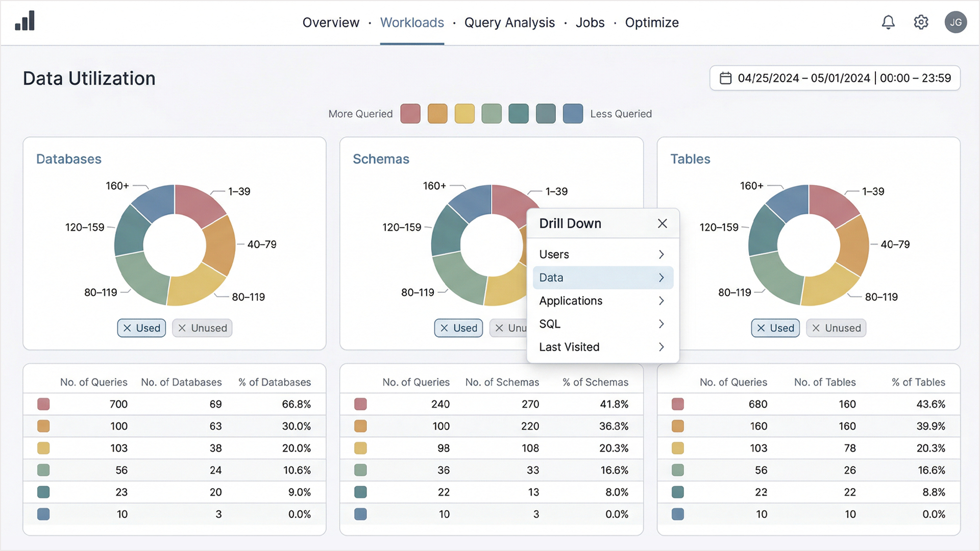Close the Drill Down popup
The width and height of the screenshot is (980, 551).
coord(662,223)
